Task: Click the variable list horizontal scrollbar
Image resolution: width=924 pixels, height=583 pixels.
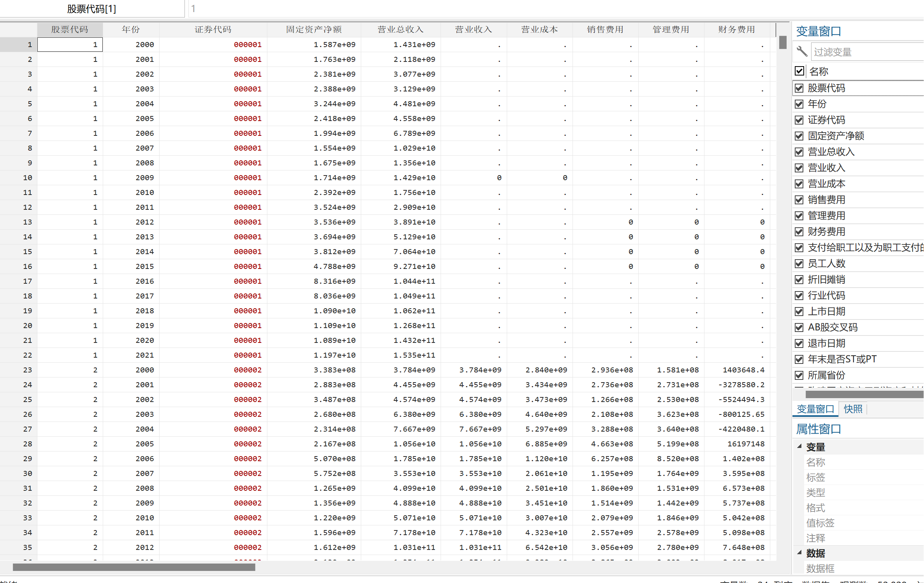Action: [864, 394]
